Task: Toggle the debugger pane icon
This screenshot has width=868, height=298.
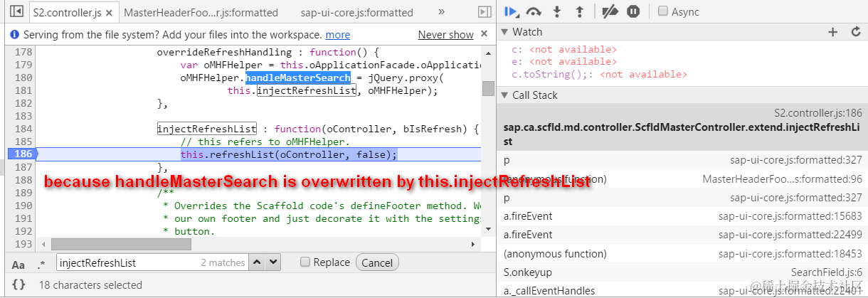Action: click(x=485, y=11)
